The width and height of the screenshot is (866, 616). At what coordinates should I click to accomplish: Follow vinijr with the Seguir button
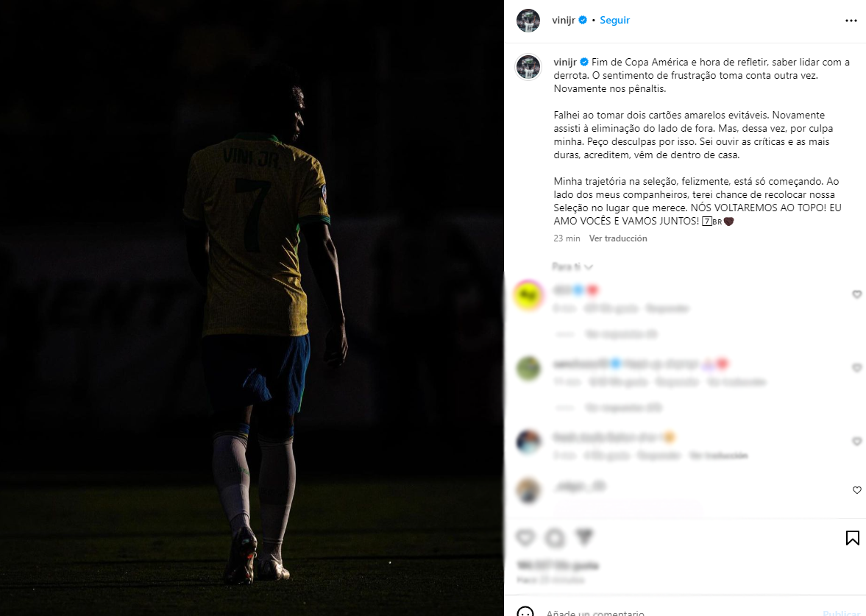point(614,20)
